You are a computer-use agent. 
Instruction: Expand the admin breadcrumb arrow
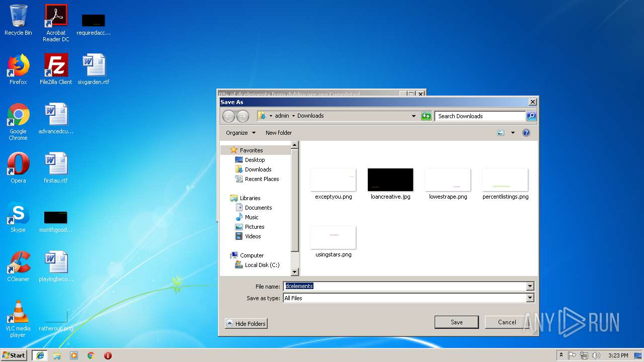click(x=293, y=116)
